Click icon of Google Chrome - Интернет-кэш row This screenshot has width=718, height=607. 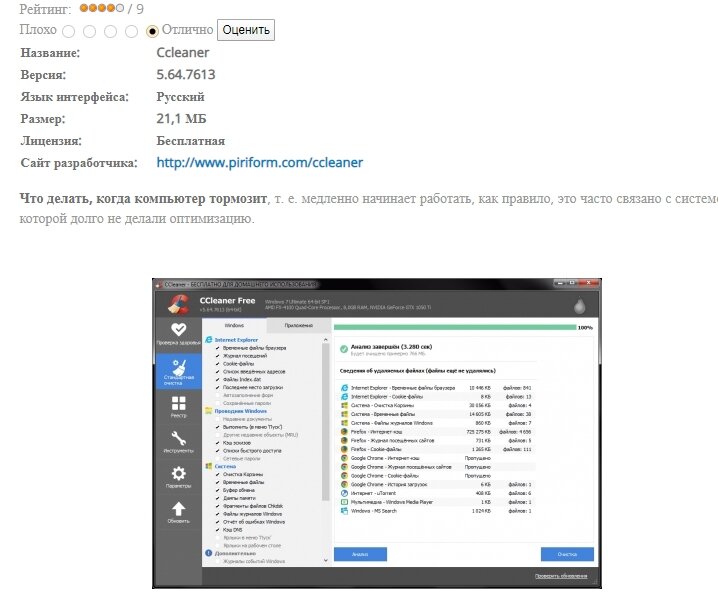(x=344, y=458)
